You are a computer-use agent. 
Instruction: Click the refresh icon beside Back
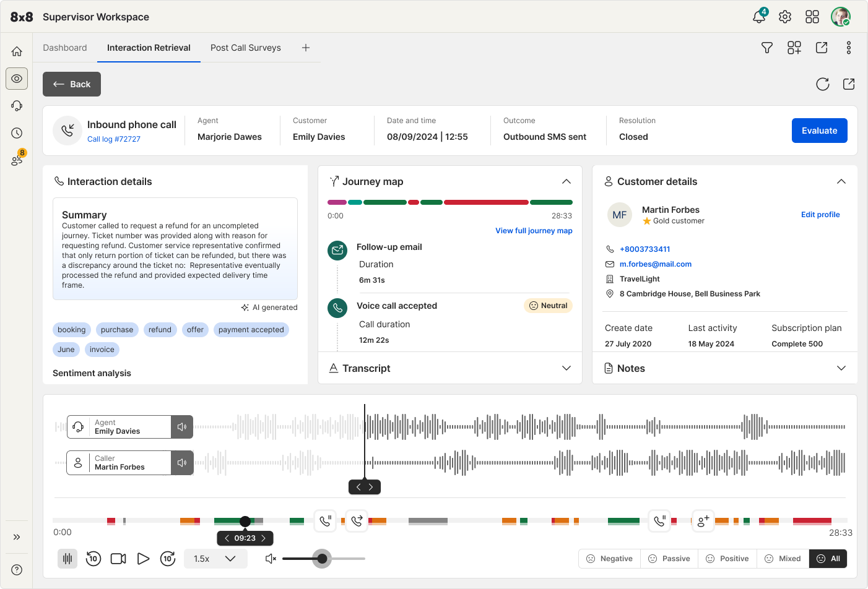click(x=822, y=84)
